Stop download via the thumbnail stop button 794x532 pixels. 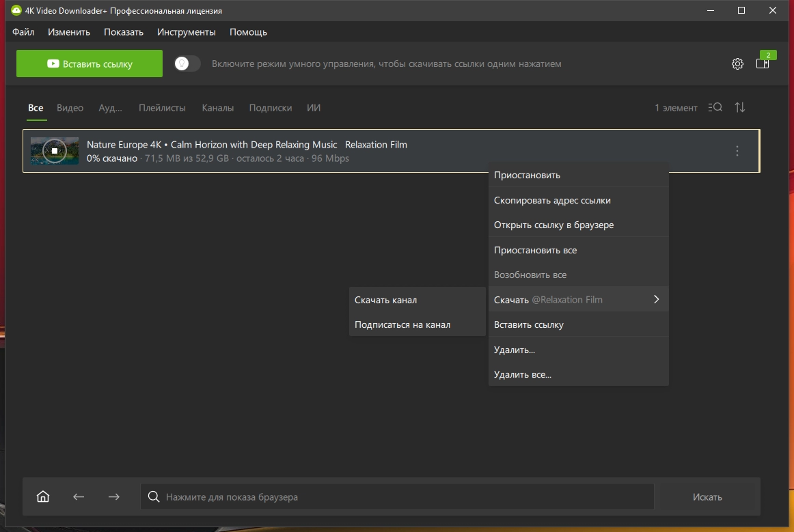55,151
